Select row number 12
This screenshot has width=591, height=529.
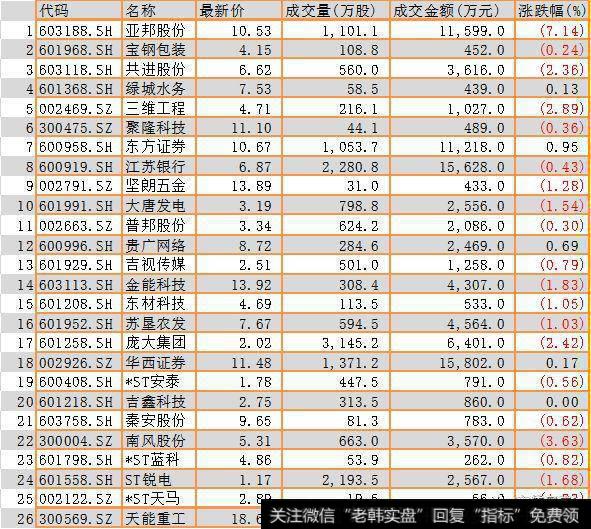tap(26, 246)
